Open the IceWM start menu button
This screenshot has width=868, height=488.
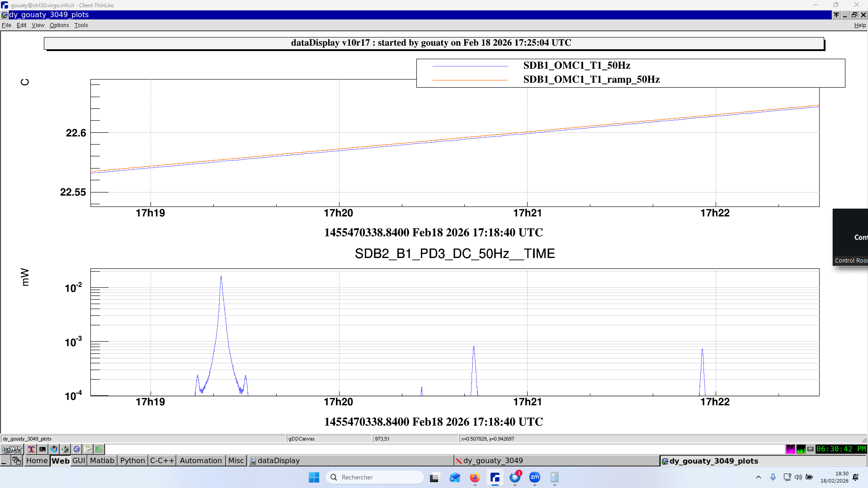[12, 449]
